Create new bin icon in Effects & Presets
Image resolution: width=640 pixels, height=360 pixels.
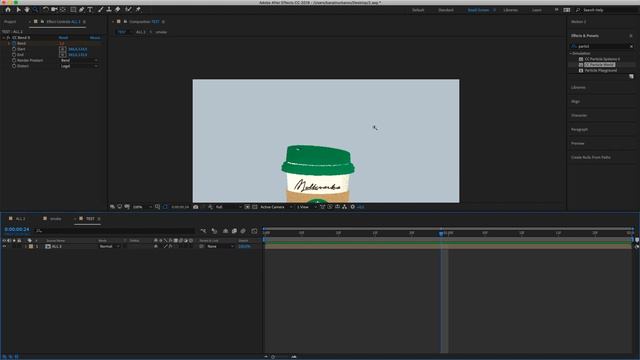631,76
